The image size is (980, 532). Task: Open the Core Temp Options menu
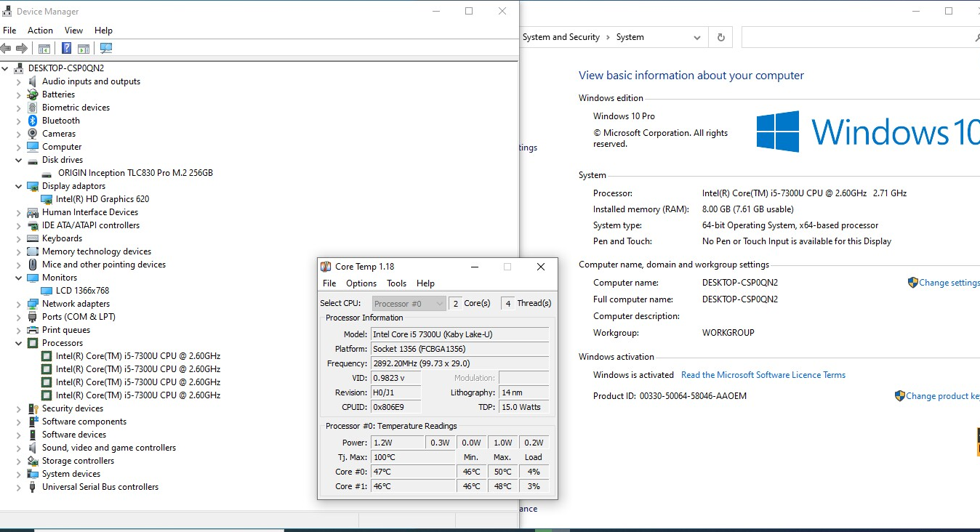[361, 283]
